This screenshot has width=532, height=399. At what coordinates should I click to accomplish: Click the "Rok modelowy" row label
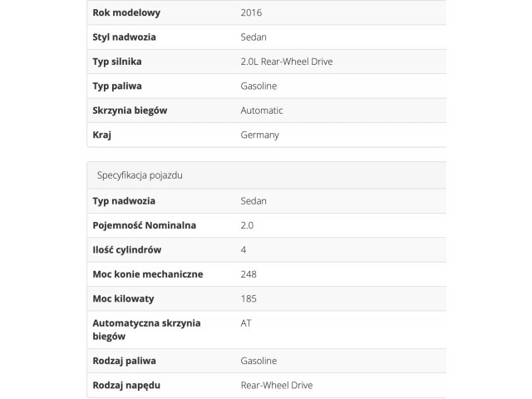(x=126, y=13)
